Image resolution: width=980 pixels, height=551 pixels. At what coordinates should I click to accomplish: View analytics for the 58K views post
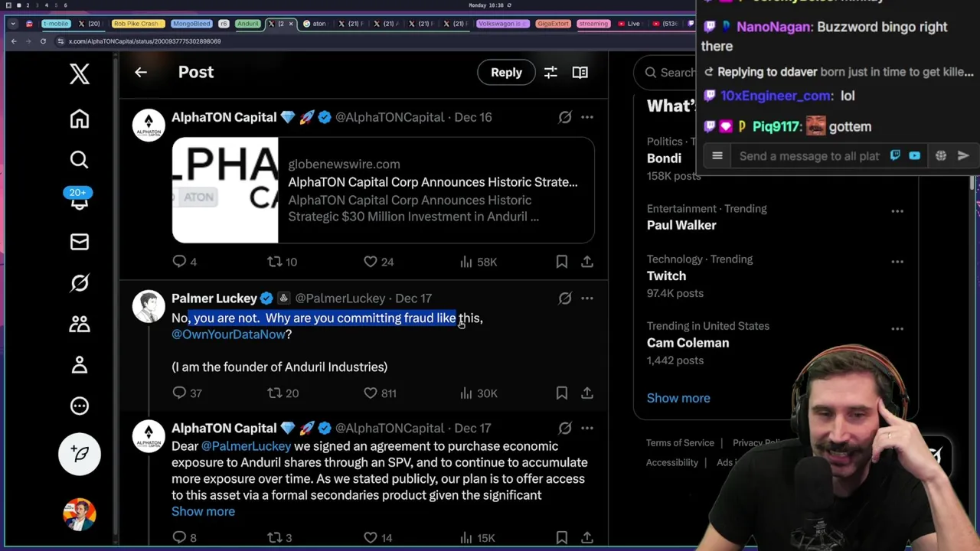click(478, 262)
